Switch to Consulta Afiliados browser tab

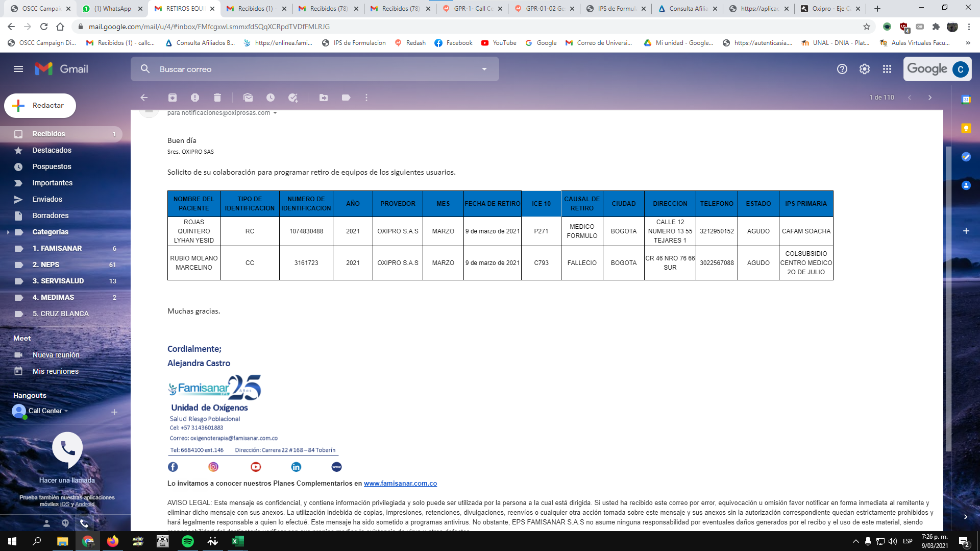coord(688,9)
